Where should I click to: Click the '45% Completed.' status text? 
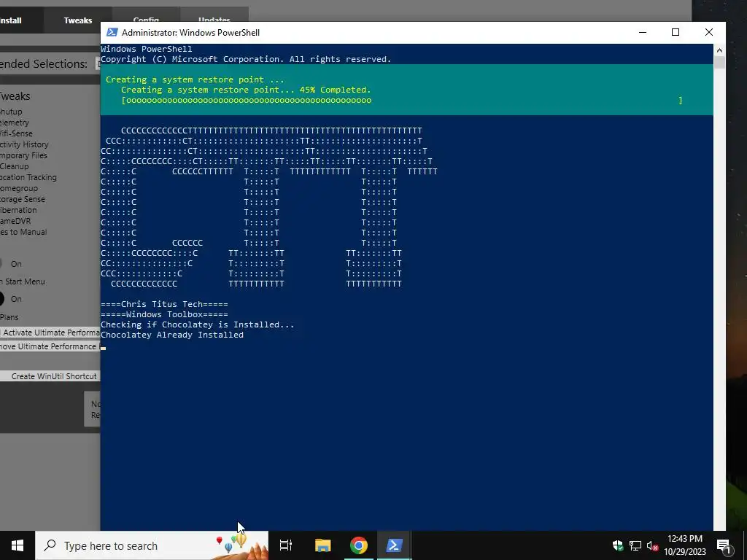coord(335,90)
